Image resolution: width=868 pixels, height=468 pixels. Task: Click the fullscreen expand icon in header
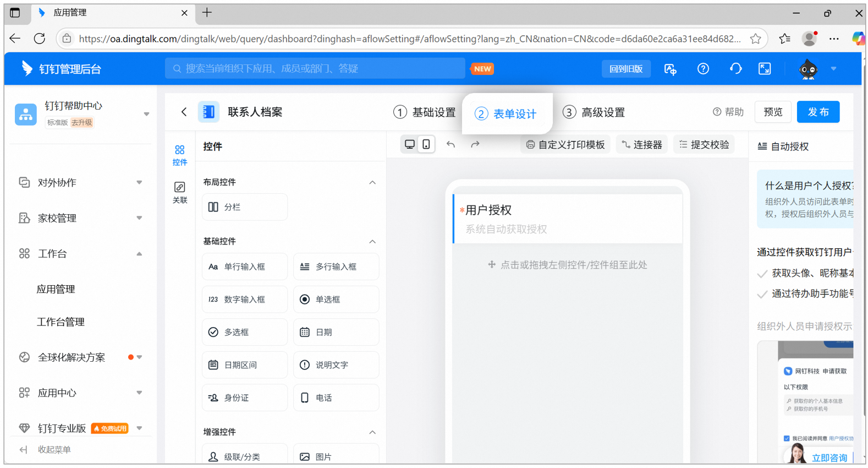tap(765, 69)
